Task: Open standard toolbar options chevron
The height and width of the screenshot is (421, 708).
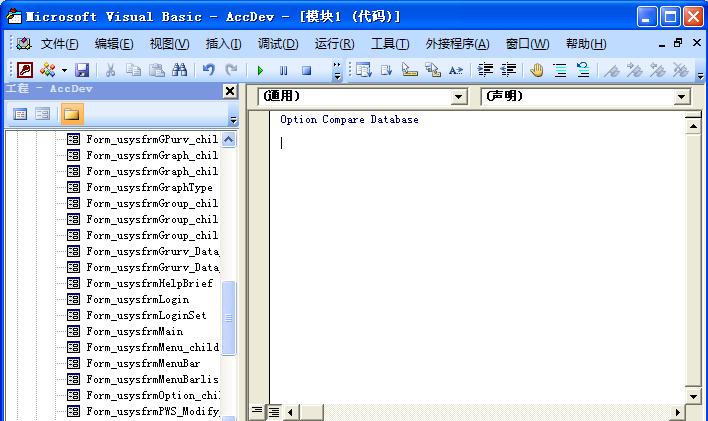Action: pos(337,71)
